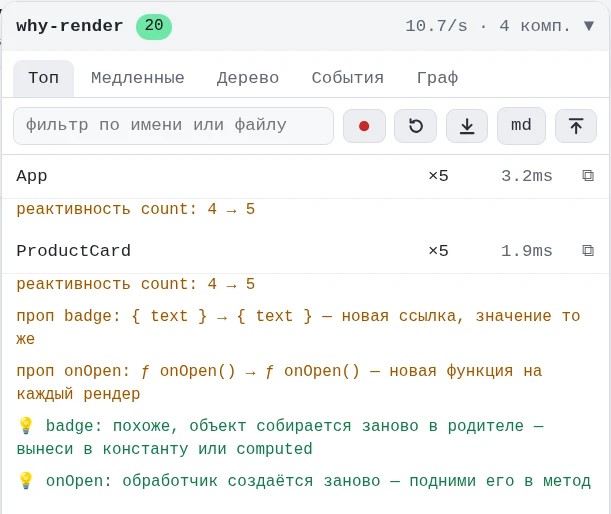This screenshot has height=514, width=611.
Task: Click the onOpen handler method hint
Action: (x=304, y=481)
